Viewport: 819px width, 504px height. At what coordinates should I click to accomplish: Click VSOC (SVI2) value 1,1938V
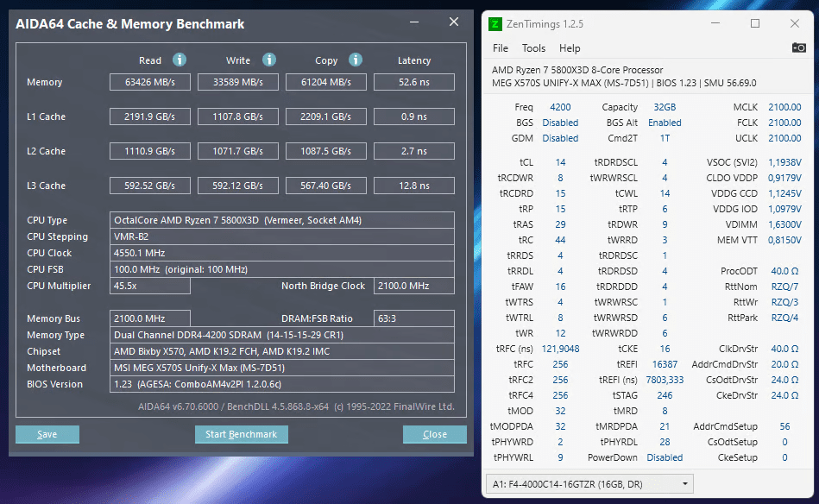click(784, 162)
